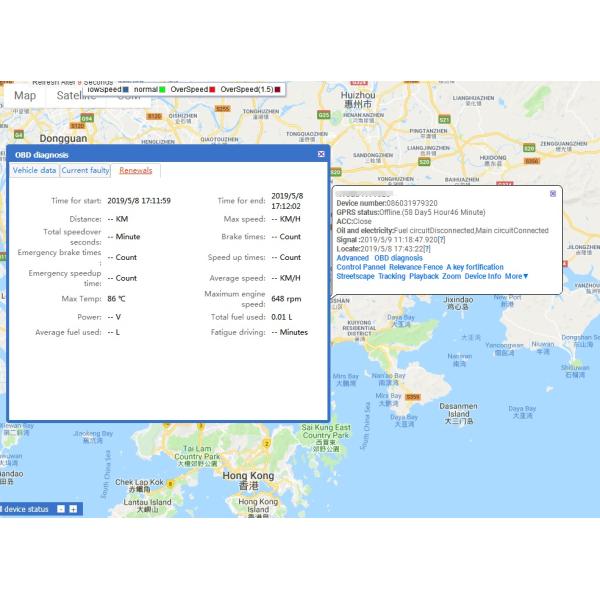600x600 pixels.
Task: Open the Control Pannel link
Action: coord(360,267)
